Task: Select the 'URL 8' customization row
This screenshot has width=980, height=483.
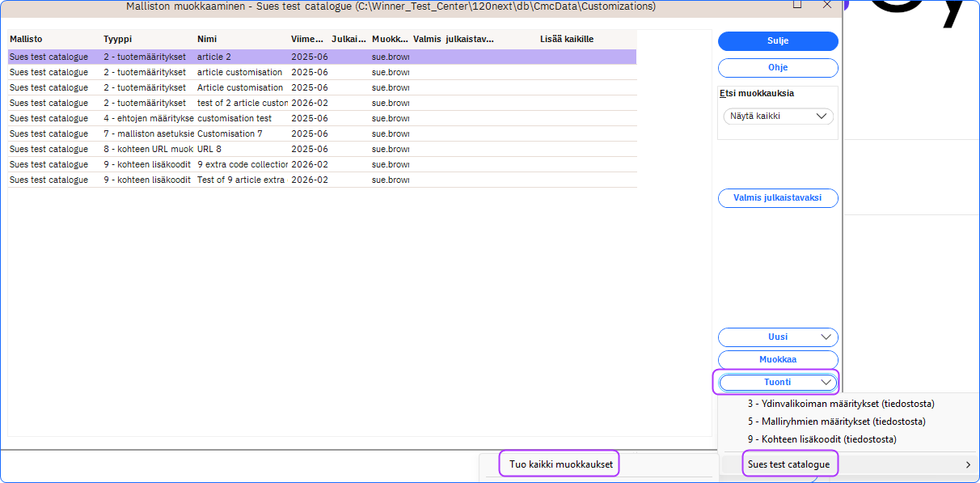Action: pos(209,149)
